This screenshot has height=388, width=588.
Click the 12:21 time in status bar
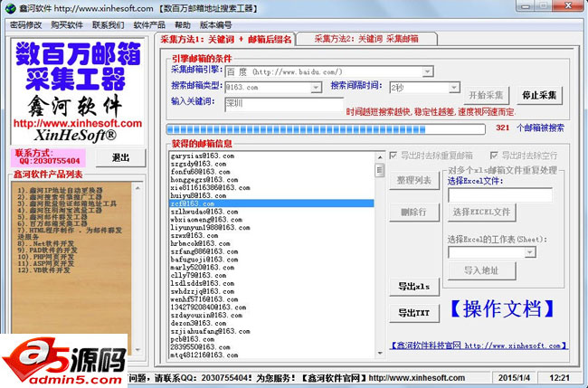pyautogui.click(x=559, y=378)
